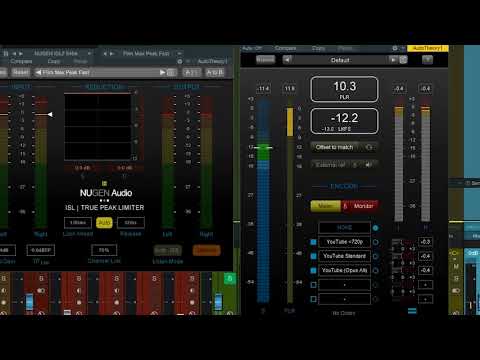Click Compare in the ISL plugin header
The width and height of the screenshot is (480, 360).
coord(21,61)
